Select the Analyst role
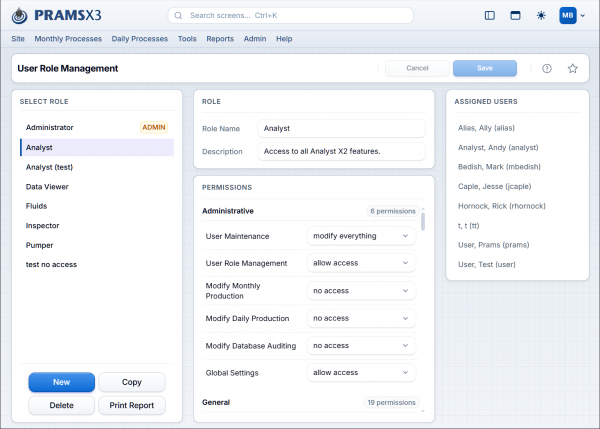This screenshot has width=600, height=429. click(x=97, y=147)
